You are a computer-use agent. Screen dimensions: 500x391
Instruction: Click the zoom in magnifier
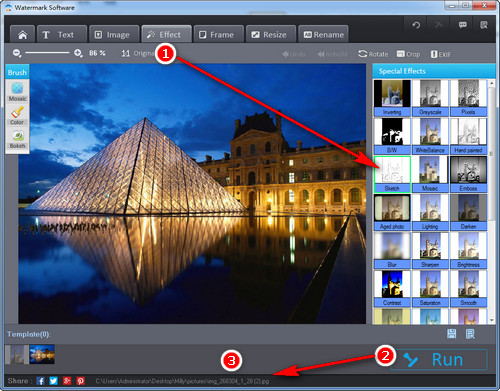78,53
